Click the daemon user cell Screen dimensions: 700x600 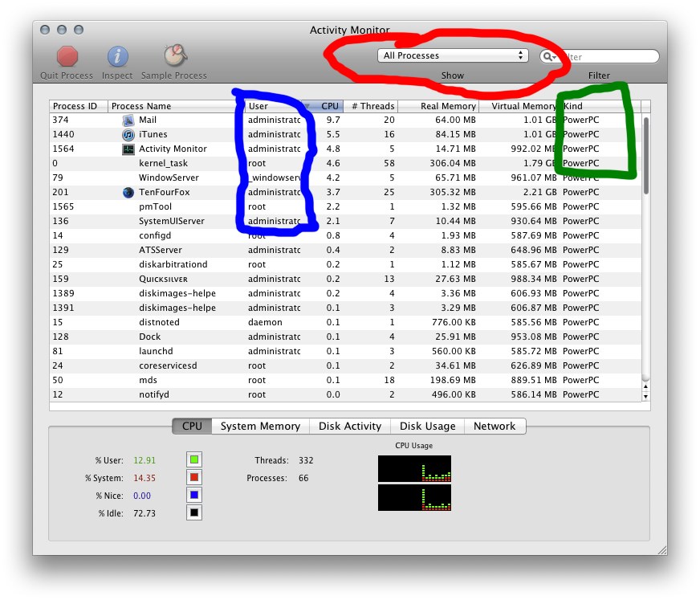point(265,322)
